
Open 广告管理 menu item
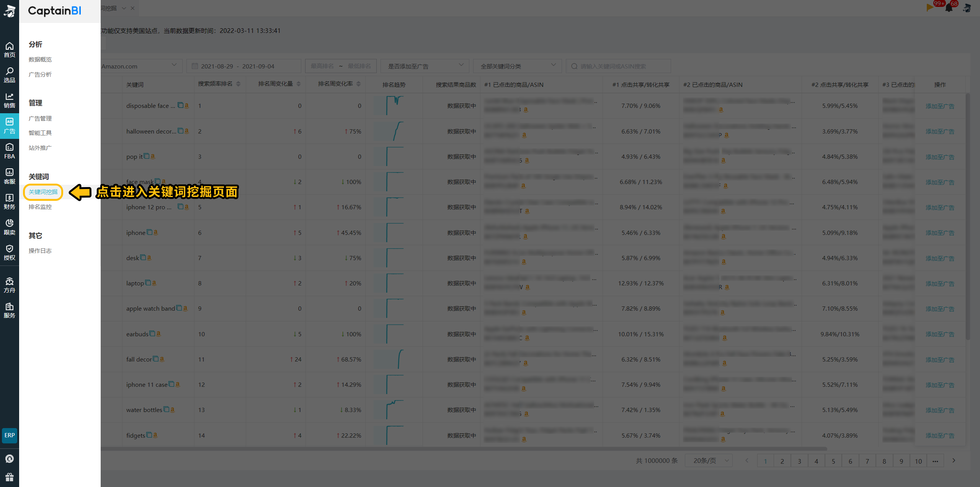(x=40, y=118)
